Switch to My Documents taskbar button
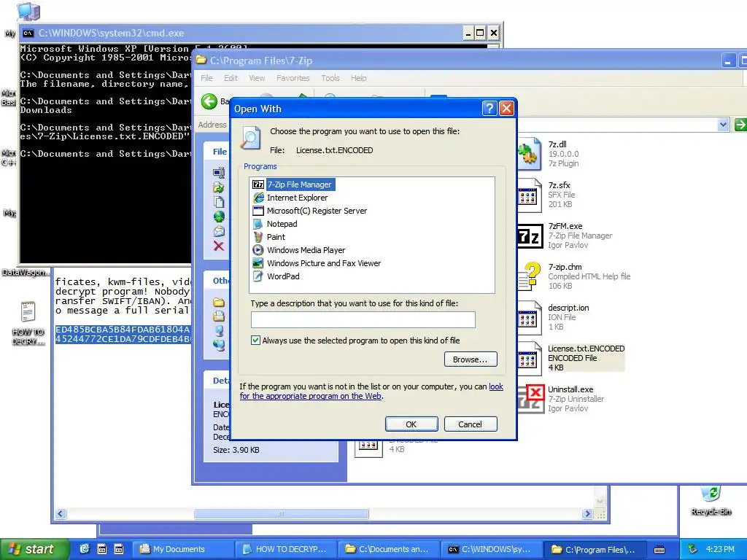The image size is (747, 560). (182, 549)
